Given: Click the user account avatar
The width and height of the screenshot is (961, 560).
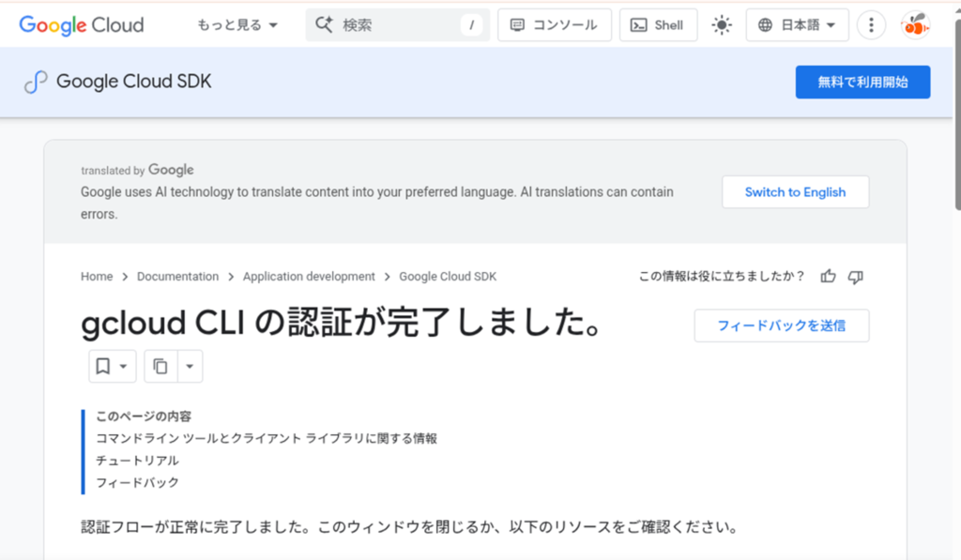Looking at the screenshot, I should (915, 25).
